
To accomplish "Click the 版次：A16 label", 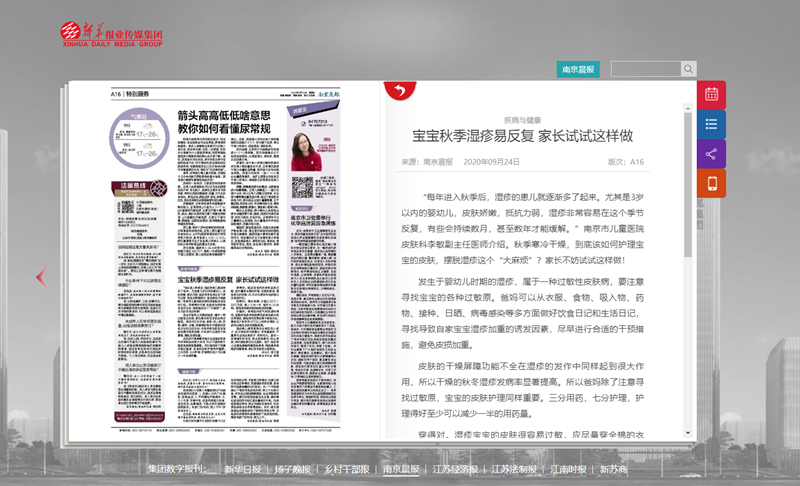I will pyautogui.click(x=626, y=162).
